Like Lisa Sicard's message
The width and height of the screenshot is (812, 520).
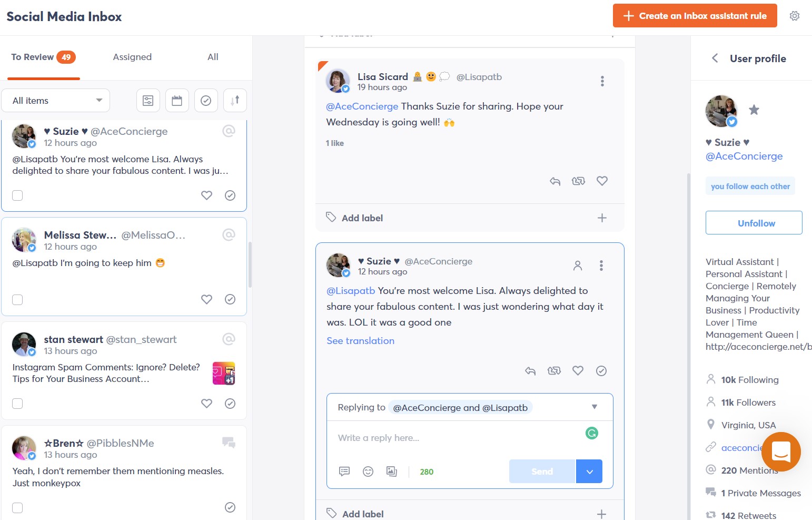pyautogui.click(x=602, y=181)
